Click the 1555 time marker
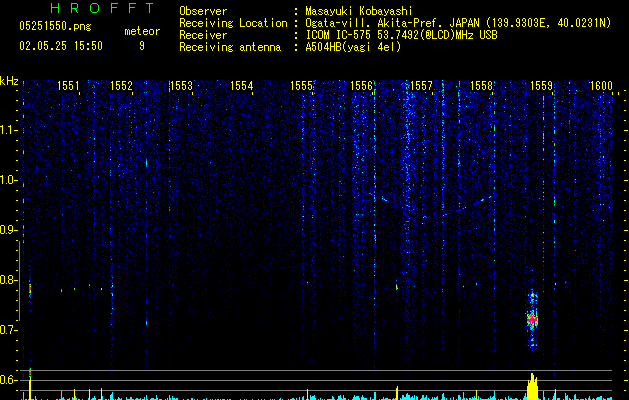 coord(301,86)
